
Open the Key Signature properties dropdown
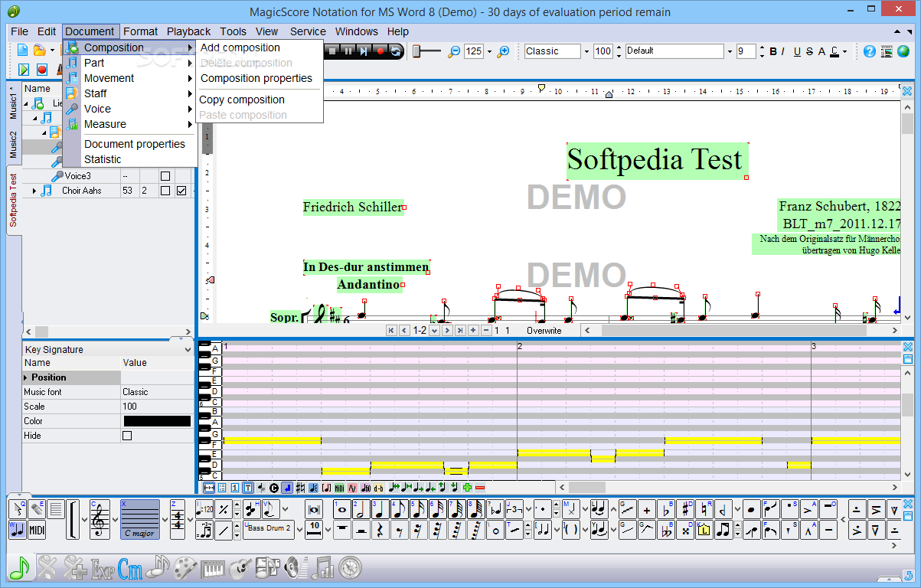188,349
